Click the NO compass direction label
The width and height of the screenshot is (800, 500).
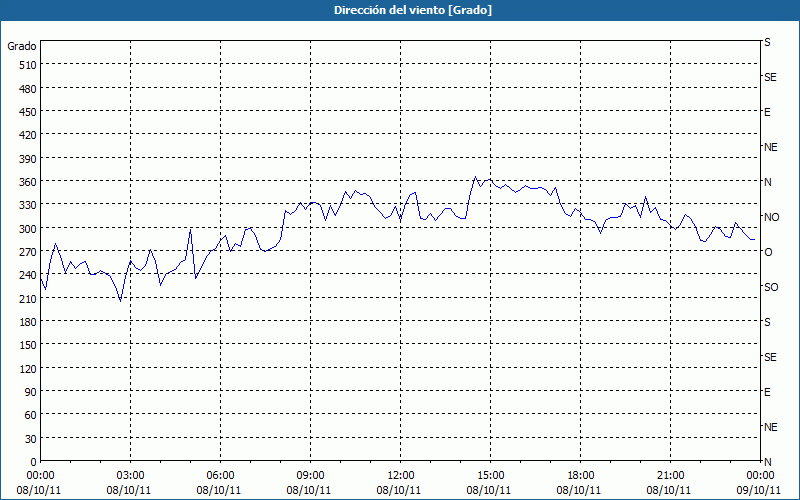(771, 217)
